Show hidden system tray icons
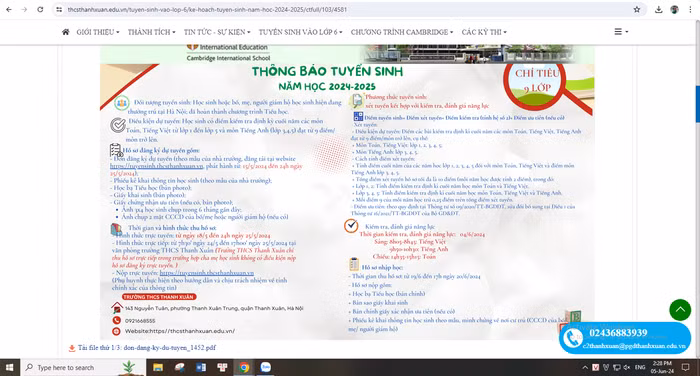The width and height of the screenshot is (700, 376). pyautogui.click(x=585, y=367)
